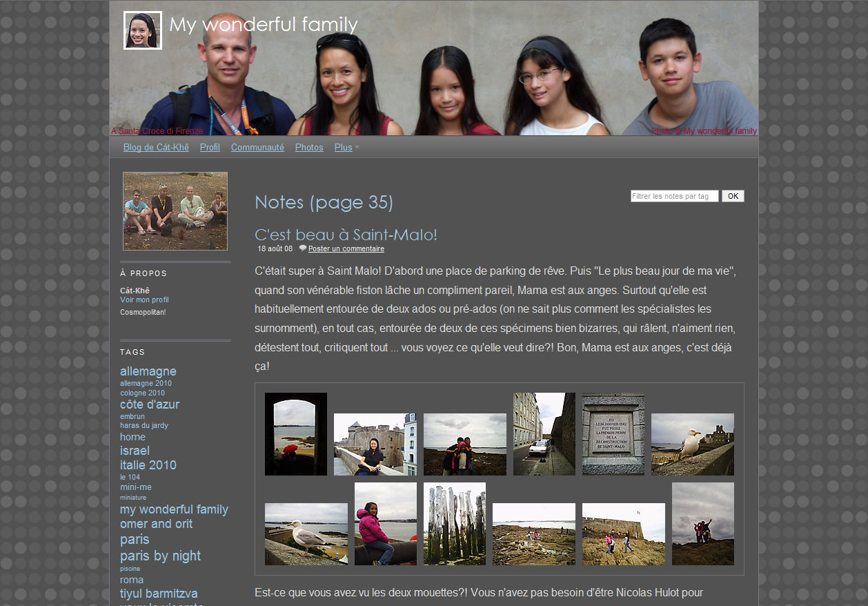Select the côte d'azur tag
The width and height of the screenshot is (868, 606).
click(x=150, y=404)
